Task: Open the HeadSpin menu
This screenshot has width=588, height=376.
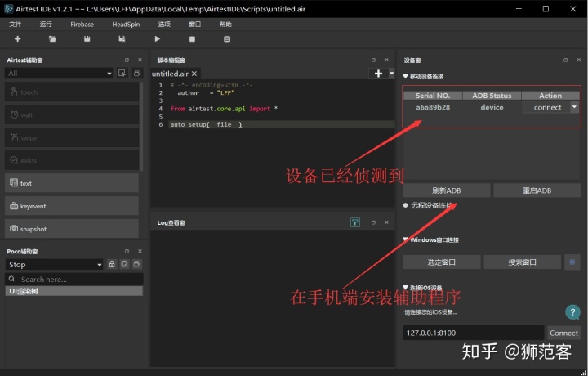Action: 126,25
